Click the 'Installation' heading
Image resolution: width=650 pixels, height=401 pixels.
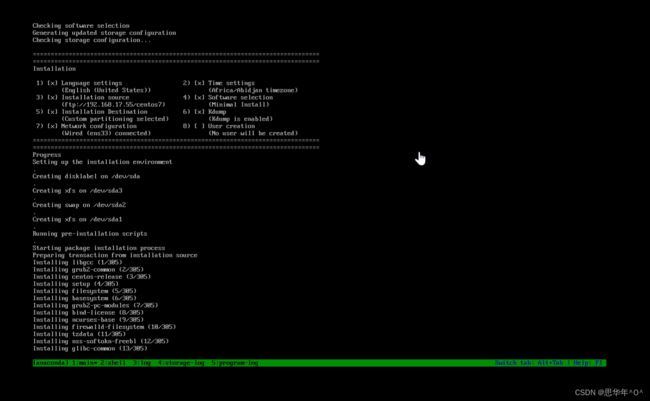[x=54, y=69]
